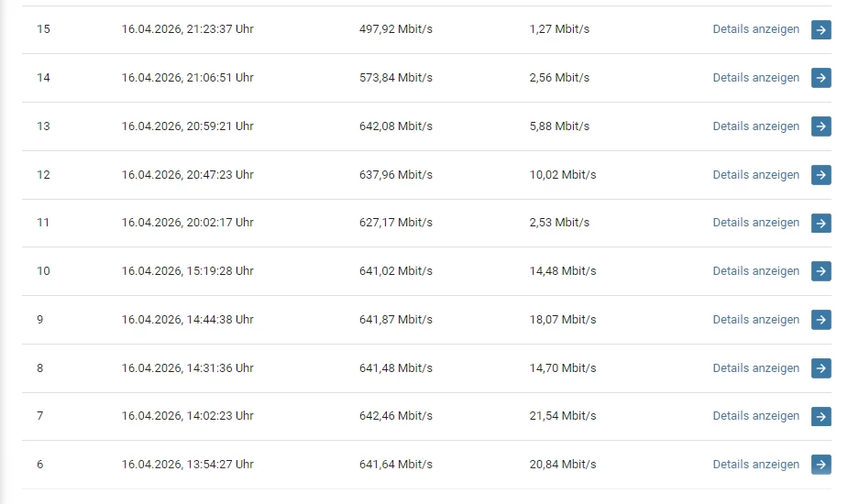
Task: Click the arrow icon for measurement 11
Action: pos(820,223)
